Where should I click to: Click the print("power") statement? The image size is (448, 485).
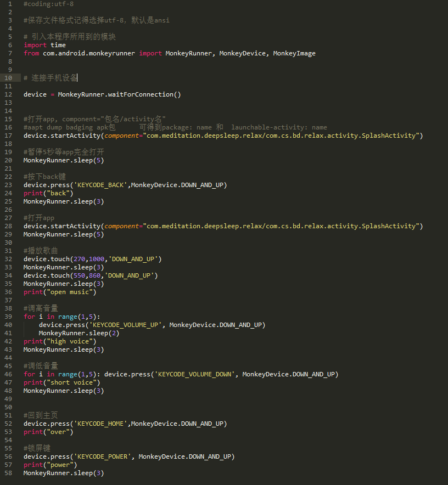click(x=50, y=465)
